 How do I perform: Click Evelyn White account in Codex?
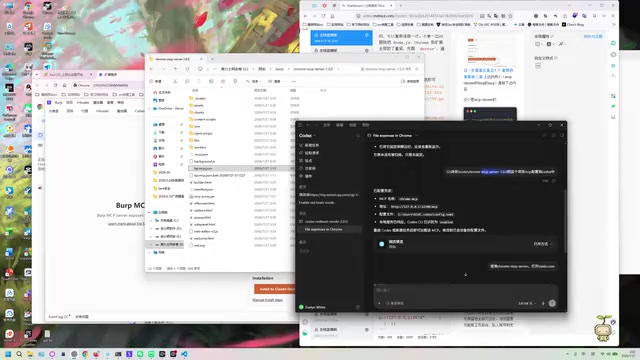[313, 307]
